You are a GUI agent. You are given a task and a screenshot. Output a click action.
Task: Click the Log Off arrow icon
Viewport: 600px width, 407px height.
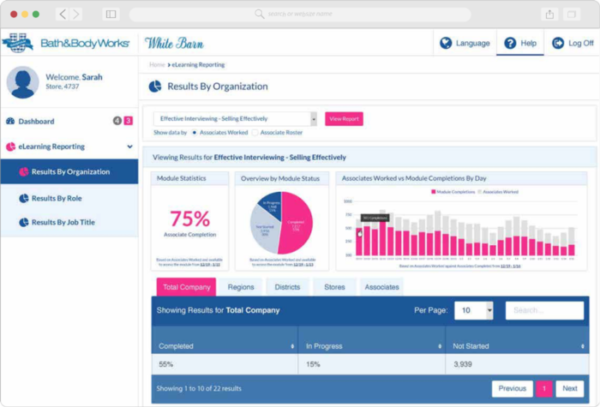coord(558,43)
